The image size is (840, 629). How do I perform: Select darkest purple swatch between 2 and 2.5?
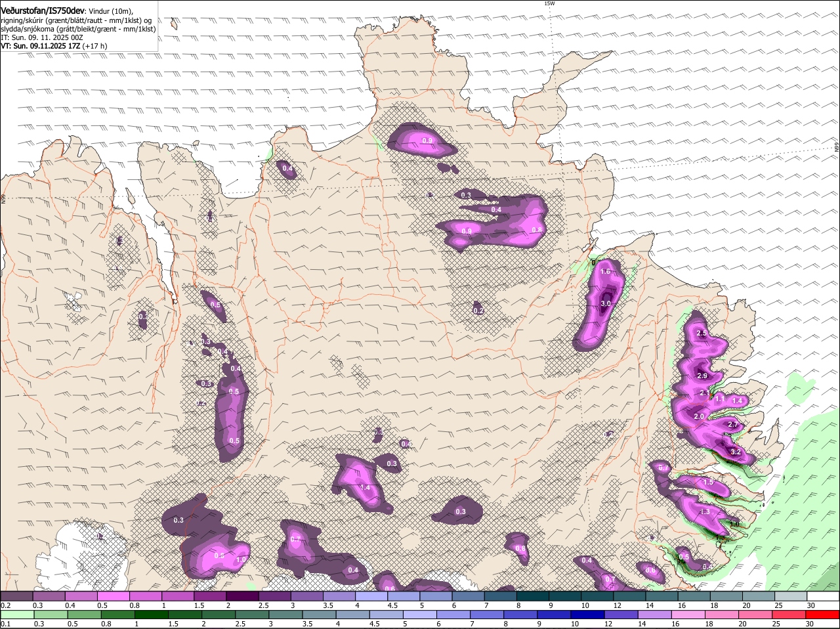click(x=243, y=596)
